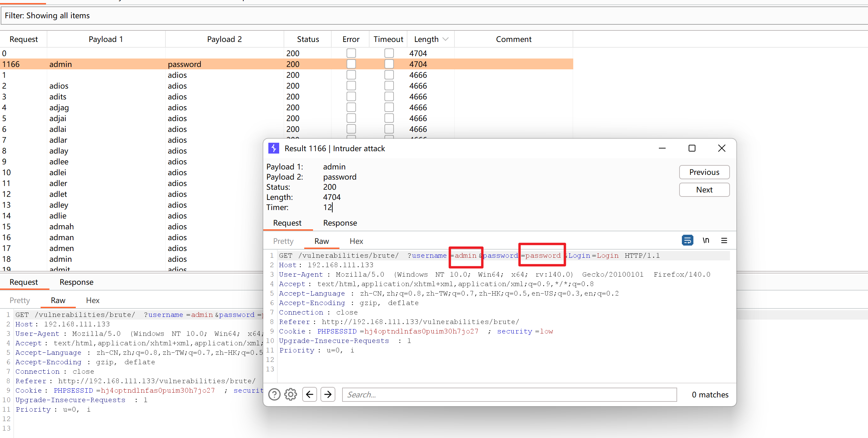Select the Hex tab in result window
Viewport: 868px width, 438px height.
[356, 241]
